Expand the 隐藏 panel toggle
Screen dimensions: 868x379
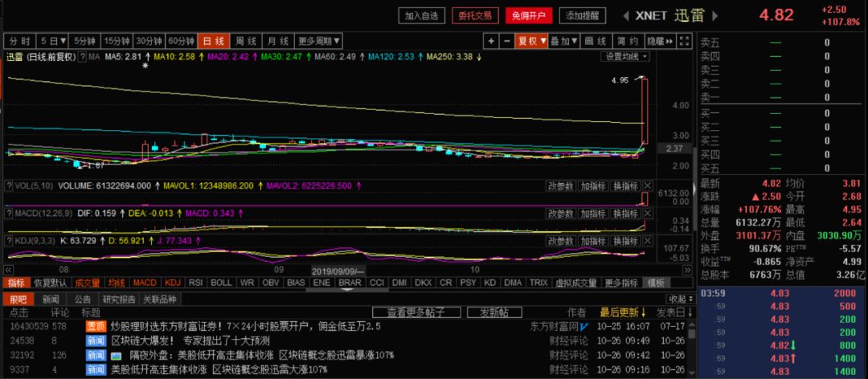pos(660,41)
